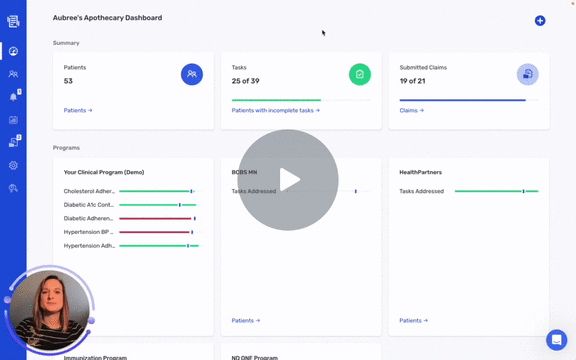This screenshot has height=360, width=576.
Task: Select the 'BCBS MN' card title
Action: point(244,172)
